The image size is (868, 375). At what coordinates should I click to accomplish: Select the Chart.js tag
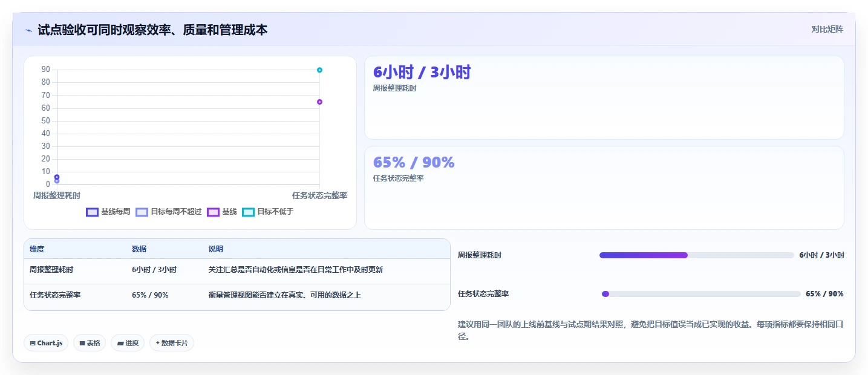(x=47, y=343)
